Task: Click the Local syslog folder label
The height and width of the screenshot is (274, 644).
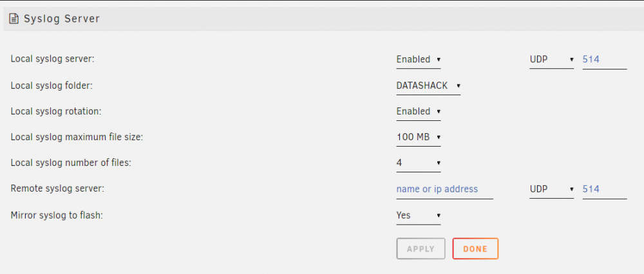Action: coord(52,86)
